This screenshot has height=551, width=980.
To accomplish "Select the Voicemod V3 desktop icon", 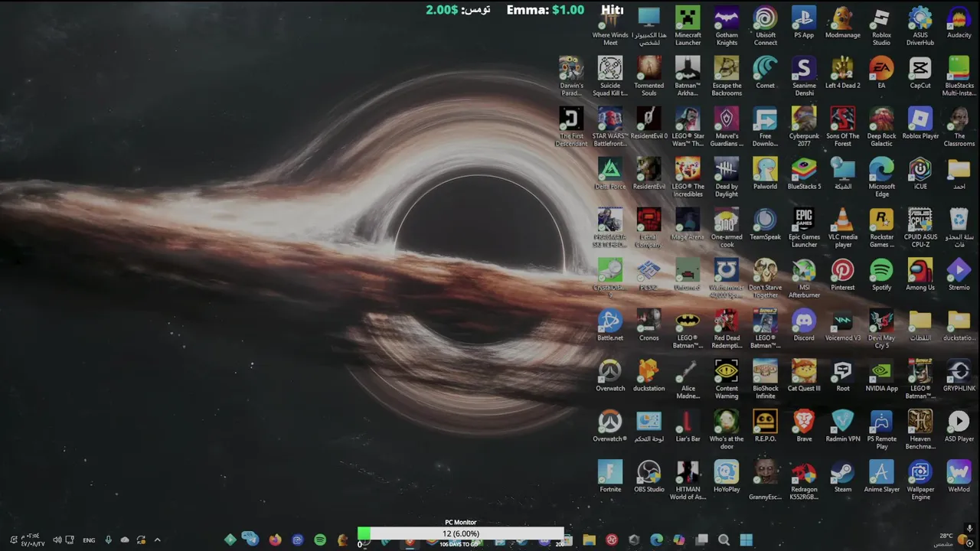I will tap(842, 325).
